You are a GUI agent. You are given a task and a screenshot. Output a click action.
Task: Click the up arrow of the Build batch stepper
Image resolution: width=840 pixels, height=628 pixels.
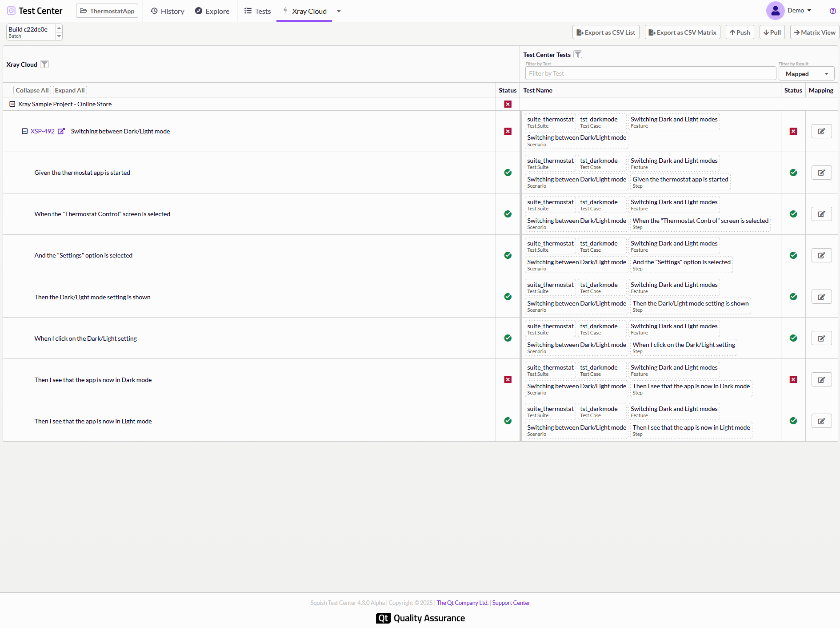[x=59, y=28]
